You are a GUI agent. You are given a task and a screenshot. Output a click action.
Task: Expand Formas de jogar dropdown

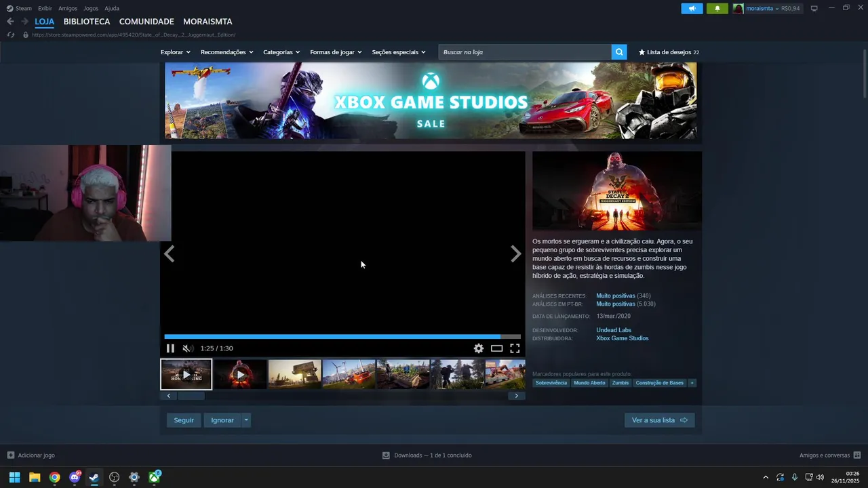point(336,52)
